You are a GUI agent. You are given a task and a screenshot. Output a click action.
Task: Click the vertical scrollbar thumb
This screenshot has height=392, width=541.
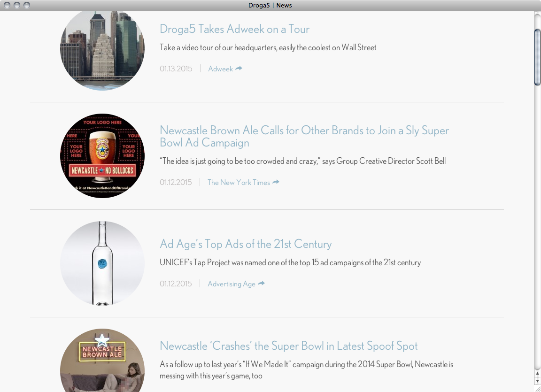(537, 56)
